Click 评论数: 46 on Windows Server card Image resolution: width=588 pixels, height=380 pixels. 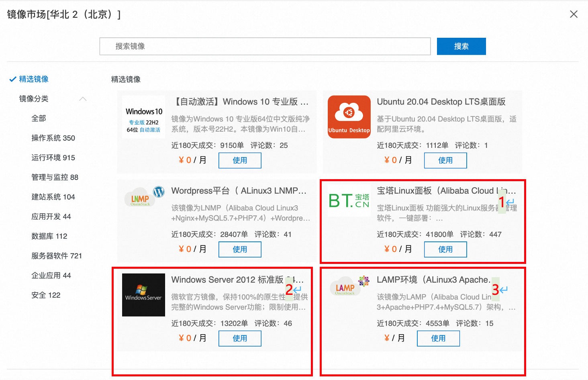273,324
